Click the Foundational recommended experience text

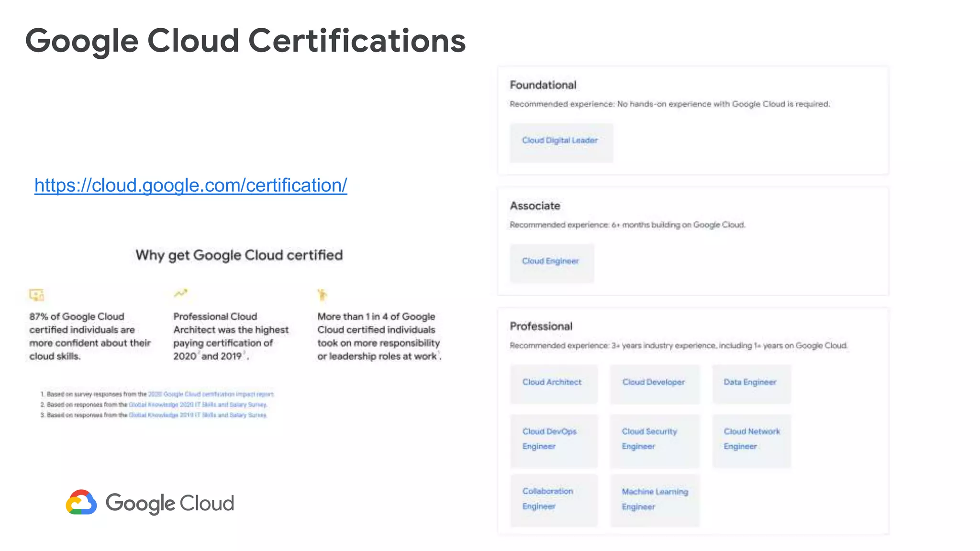click(x=670, y=104)
